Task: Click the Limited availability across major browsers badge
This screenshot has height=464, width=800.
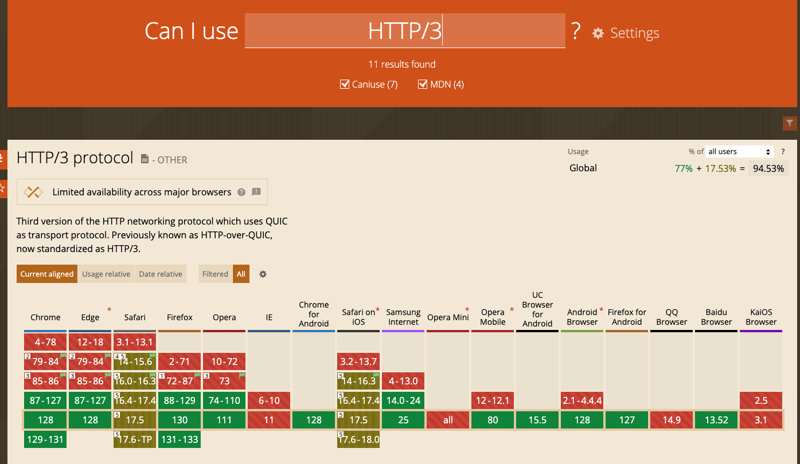Action: pos(142,192)
